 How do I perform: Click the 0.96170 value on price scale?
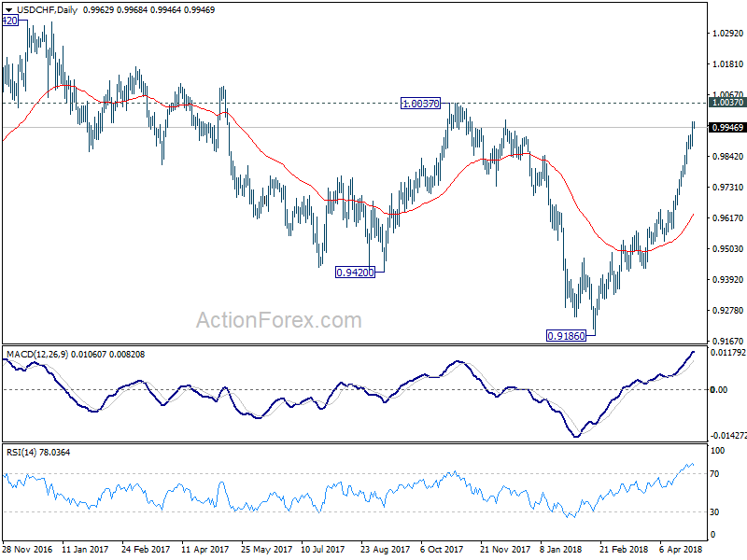click(727, 218)
